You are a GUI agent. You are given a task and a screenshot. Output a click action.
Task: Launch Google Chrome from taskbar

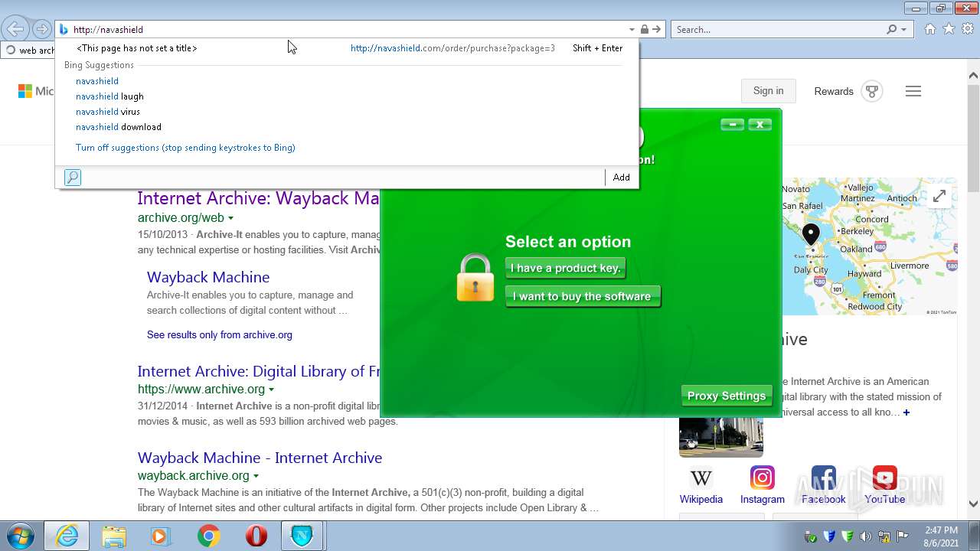point(208,536)
